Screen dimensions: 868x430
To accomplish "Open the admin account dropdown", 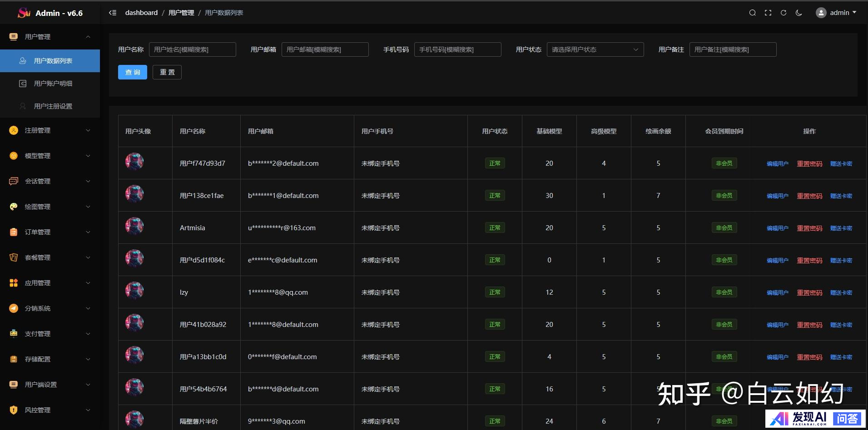I will pyautogui.click(x=836, y=13).
